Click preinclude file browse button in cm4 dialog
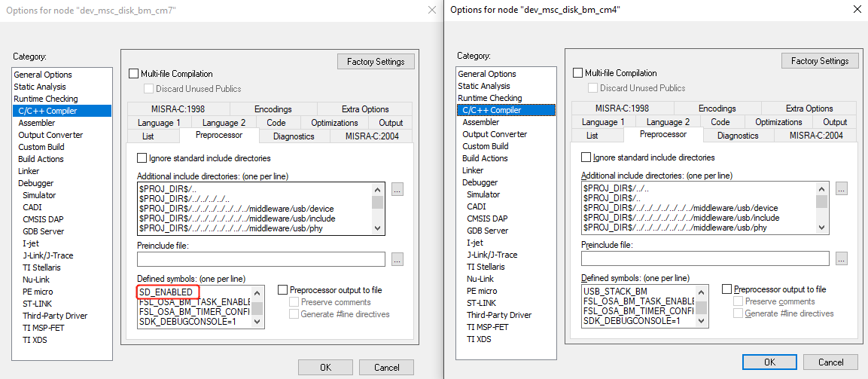This screenshot has height=379, width=868. coord(841,258)
